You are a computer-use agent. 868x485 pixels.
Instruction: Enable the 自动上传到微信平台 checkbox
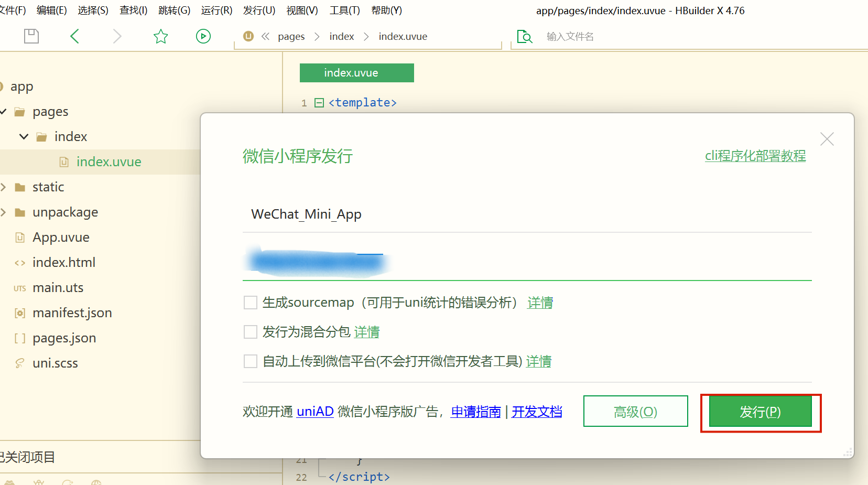(251, 361)
